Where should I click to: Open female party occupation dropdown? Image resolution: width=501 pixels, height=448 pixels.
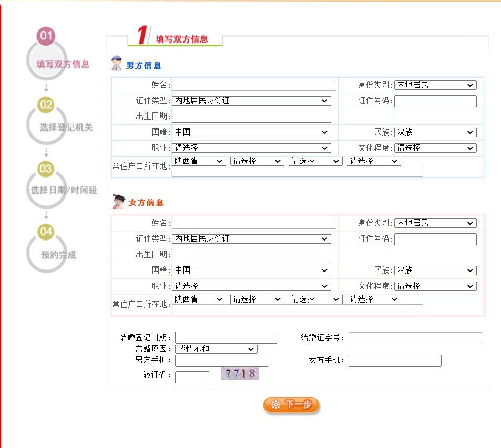251,286
